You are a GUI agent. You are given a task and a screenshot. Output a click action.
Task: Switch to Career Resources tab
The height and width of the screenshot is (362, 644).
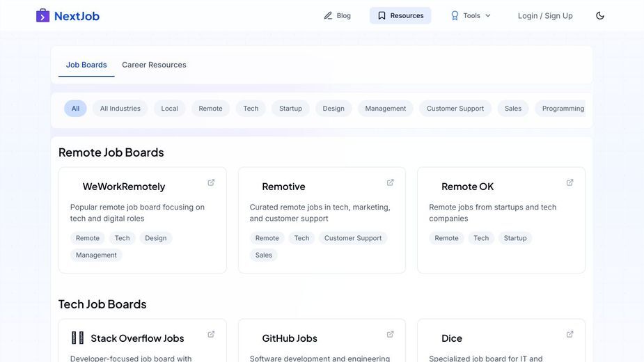pos(154,65)
